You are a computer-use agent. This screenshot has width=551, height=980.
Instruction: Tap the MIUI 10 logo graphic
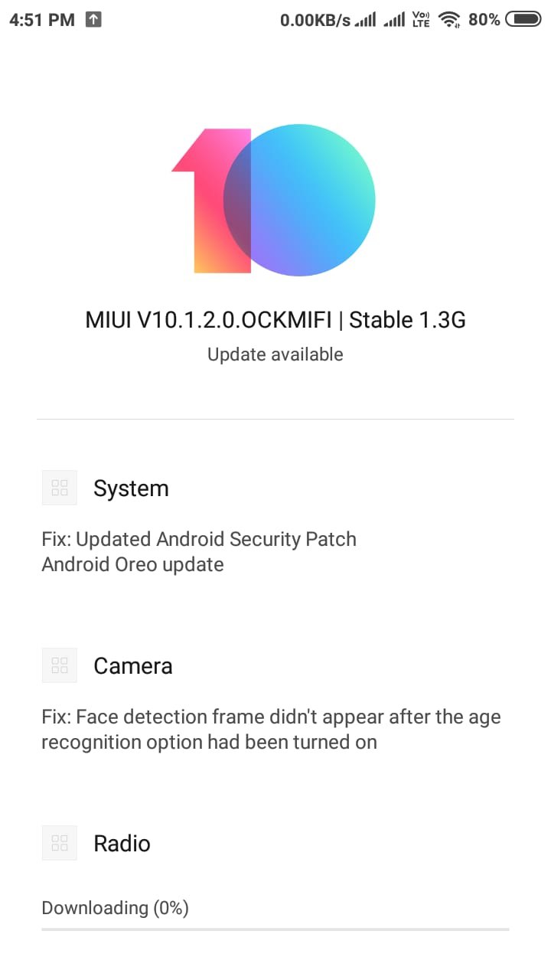click(273, 200)
